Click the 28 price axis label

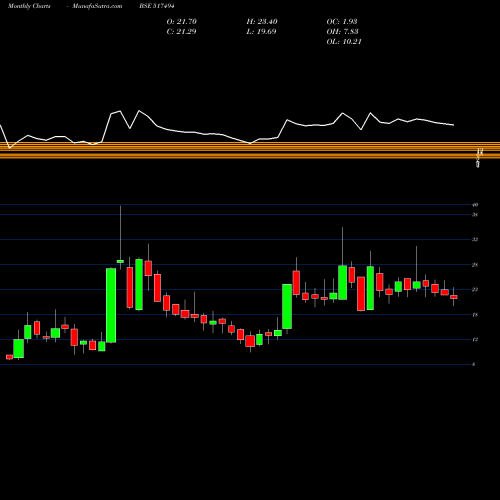pos(475,265)
